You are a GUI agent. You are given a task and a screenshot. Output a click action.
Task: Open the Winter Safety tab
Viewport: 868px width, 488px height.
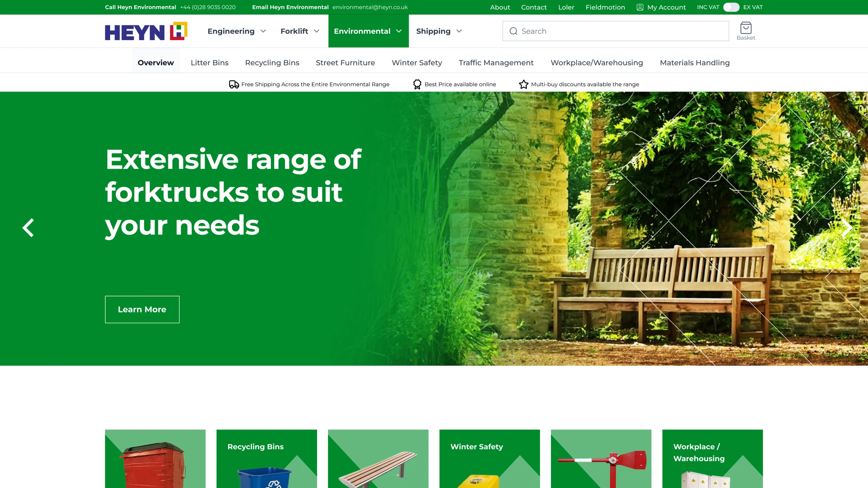pyautogui.click(x=417, y=63)
